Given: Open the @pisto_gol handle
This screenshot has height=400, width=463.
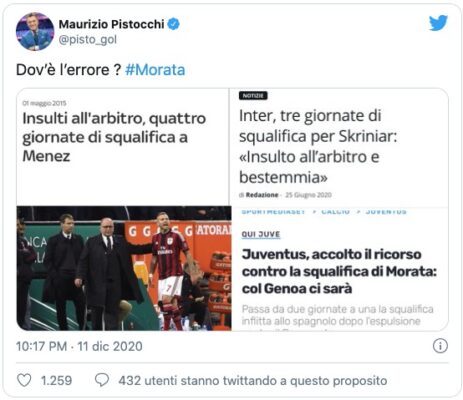Looking at the screenshot, I should pyautogui.click(x=88, y=40).
